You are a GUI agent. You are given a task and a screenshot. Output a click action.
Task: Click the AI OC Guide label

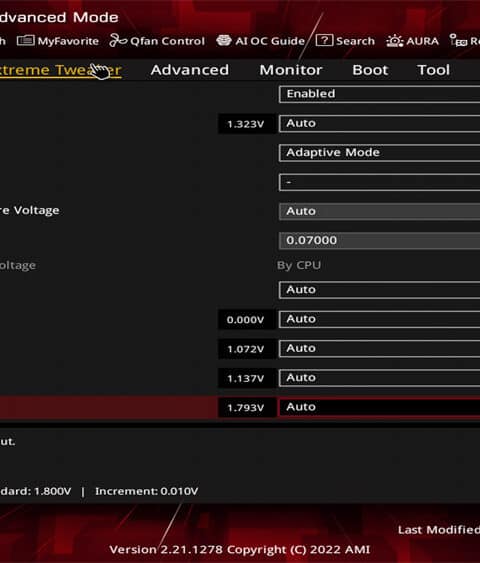tap(270, 41)
